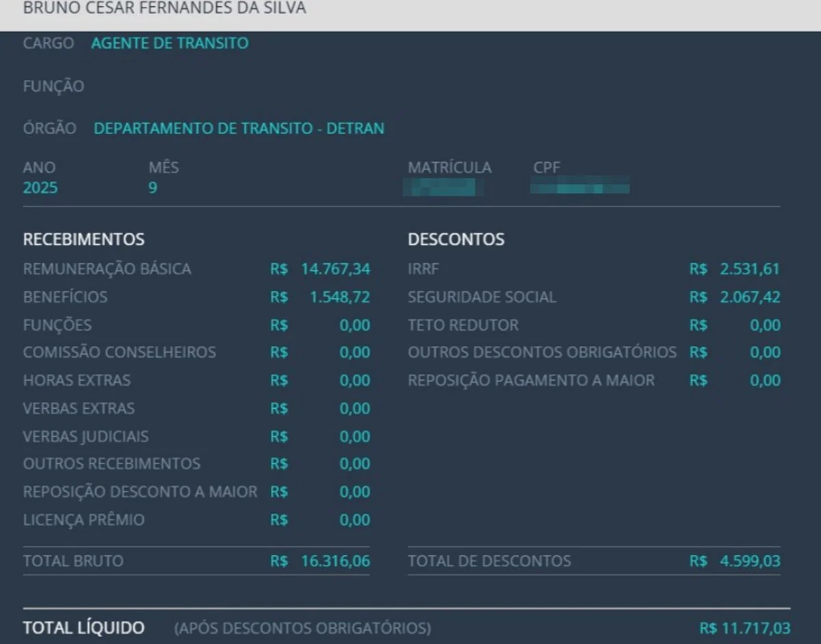Select the AGENTE DE TRANSITO cargo value
The height and width of the screenshot is (644, 821).
pyautogui.click(x=170, y=44)
